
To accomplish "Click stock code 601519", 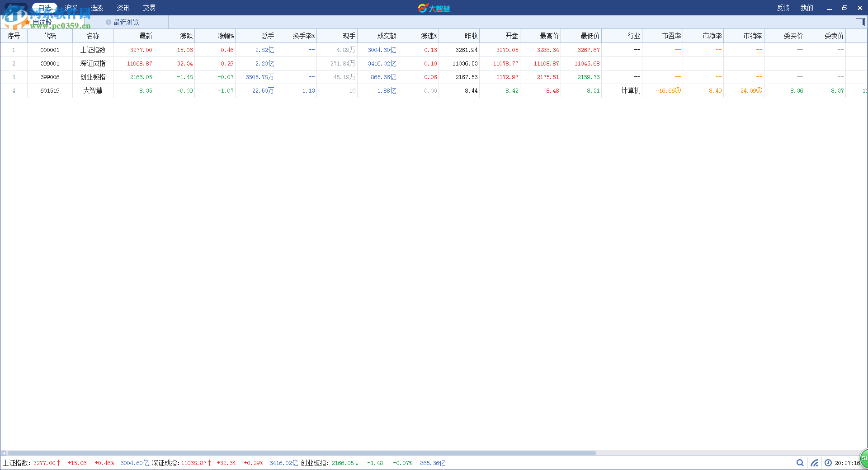I will coord(50,90).
